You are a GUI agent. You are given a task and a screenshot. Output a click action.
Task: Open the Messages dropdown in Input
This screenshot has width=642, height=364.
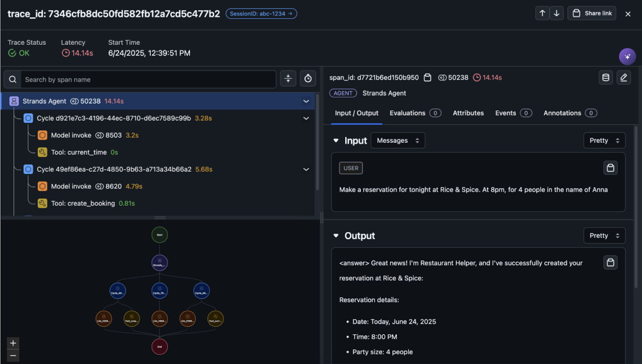(x=398, y=140)
